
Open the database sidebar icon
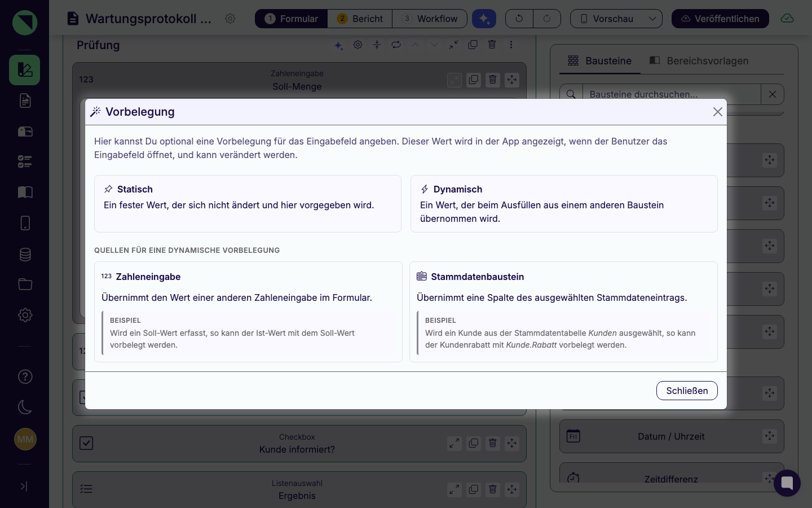pyautogui.click(x=25, y=254)
